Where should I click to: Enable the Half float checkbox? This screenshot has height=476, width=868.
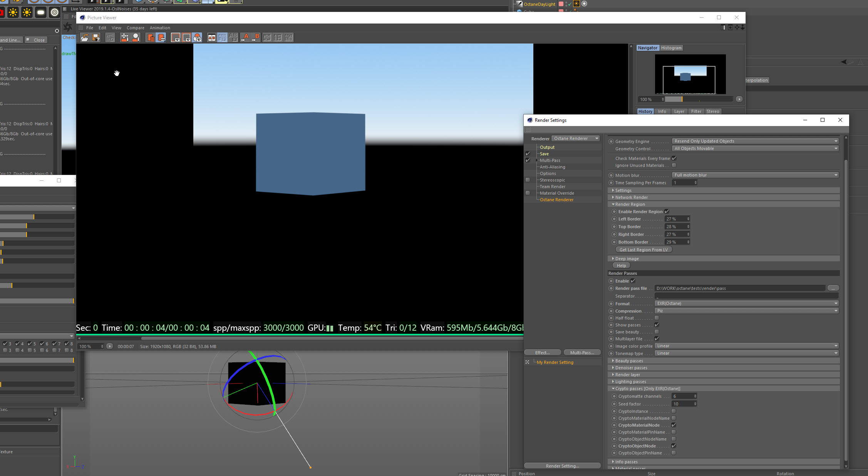pos(657,318)
